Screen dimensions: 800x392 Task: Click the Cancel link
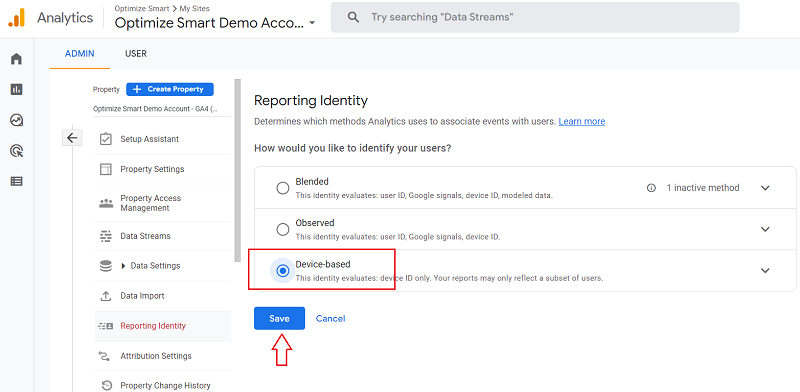point(331,318)
